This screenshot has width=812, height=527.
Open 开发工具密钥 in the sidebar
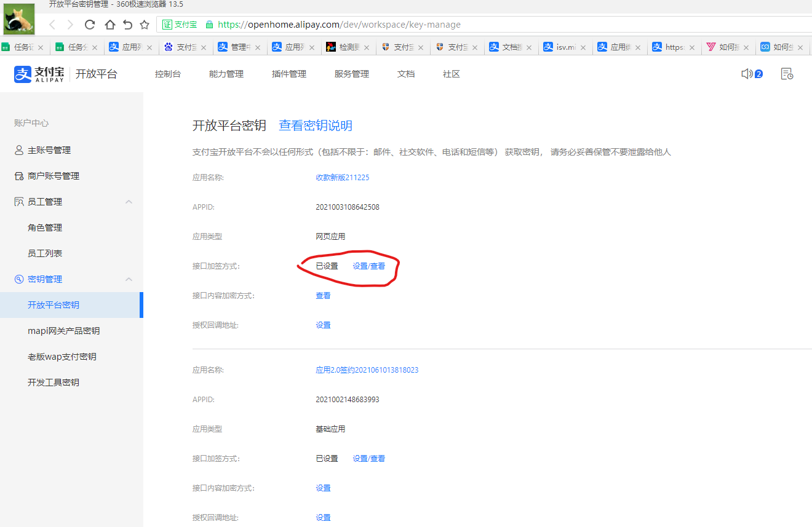tap(54, 382)
